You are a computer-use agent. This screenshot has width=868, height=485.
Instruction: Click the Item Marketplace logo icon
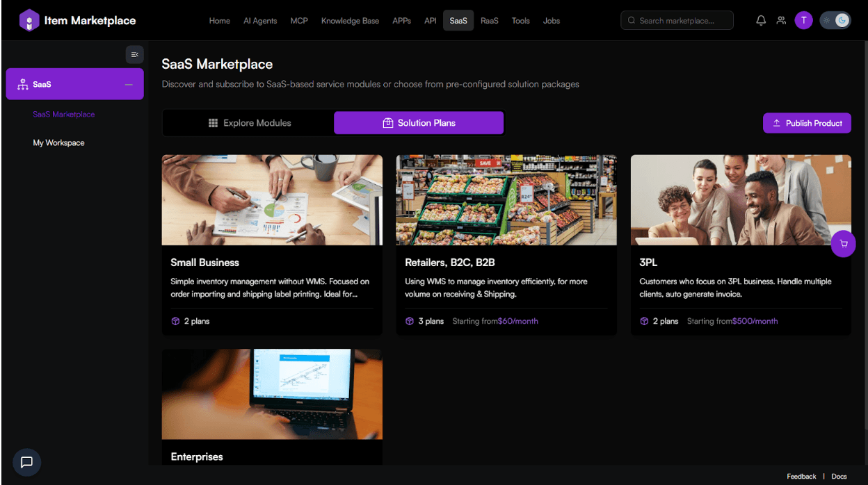[29, 20]
